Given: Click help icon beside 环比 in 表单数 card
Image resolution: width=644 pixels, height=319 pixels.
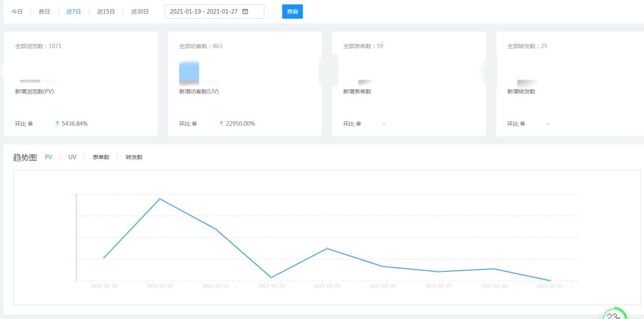Looking at the screenshot, I should click(359, 124).
